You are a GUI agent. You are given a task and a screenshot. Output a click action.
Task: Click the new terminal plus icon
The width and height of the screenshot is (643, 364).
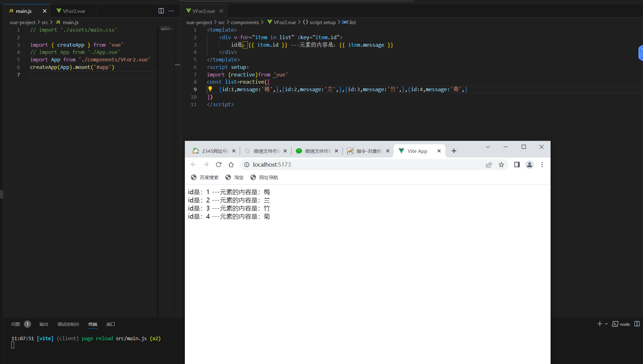(x=599, y=324)
